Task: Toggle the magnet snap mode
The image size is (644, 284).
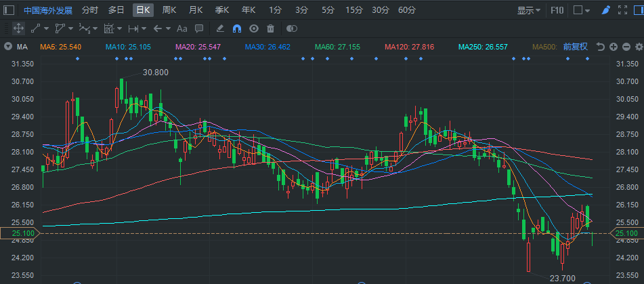Action: coord(237,28)
